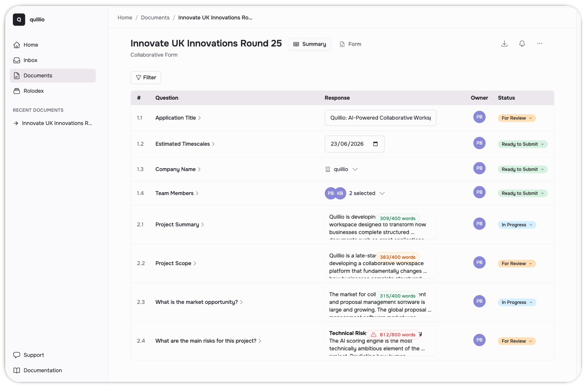Open the ellipsis more-options icon

pos(539,43)
